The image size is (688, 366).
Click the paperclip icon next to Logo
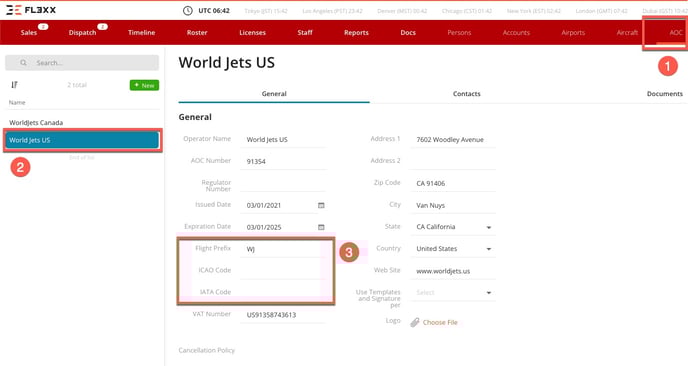tap(415, 323)
